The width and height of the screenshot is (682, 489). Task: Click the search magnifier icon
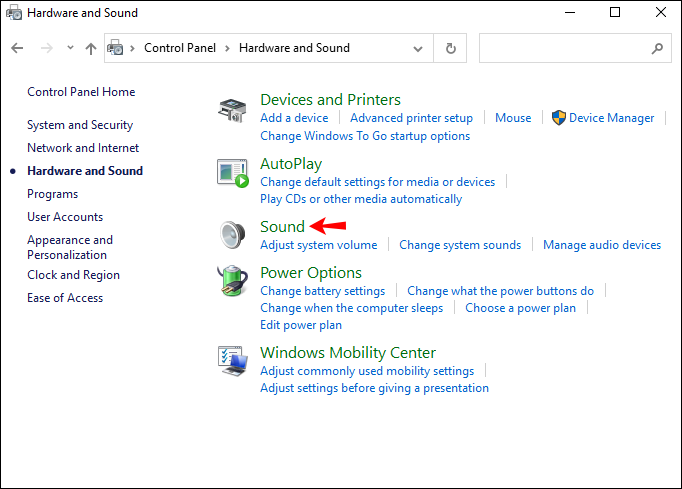[x=657, y=47]
